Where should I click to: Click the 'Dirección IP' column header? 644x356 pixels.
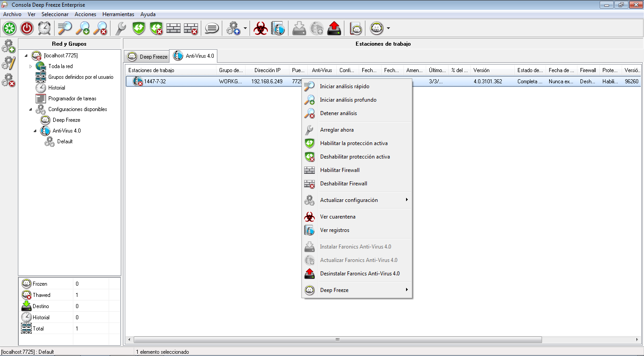(267, 70)
